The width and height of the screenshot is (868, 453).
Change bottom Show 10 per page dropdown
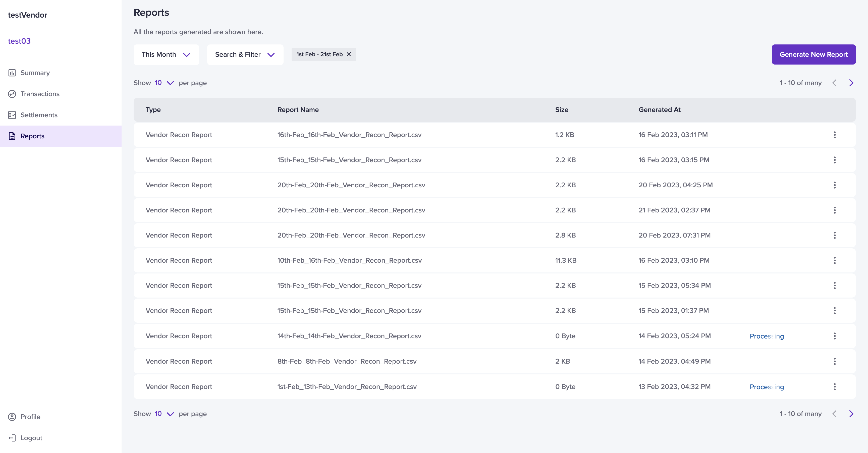[164, 414]
